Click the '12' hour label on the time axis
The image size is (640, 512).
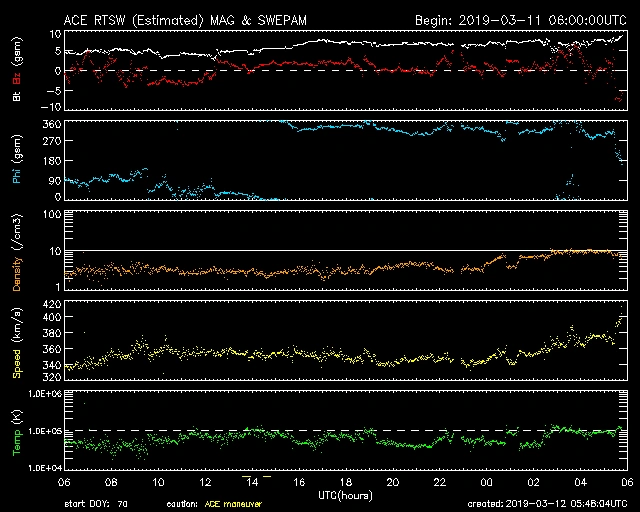click(x=205, y=482)
